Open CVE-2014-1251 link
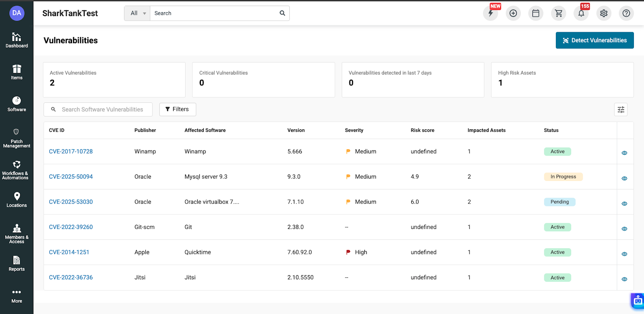The image size is (644, 314). coord(69,252)
